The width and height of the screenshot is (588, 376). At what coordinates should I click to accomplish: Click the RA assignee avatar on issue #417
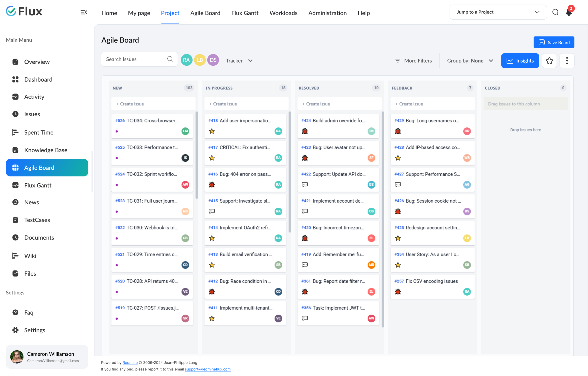point(278,158)
